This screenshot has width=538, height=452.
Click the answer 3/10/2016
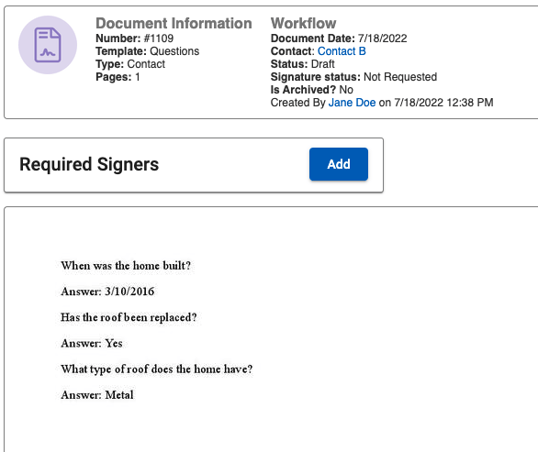click(107, 291)
